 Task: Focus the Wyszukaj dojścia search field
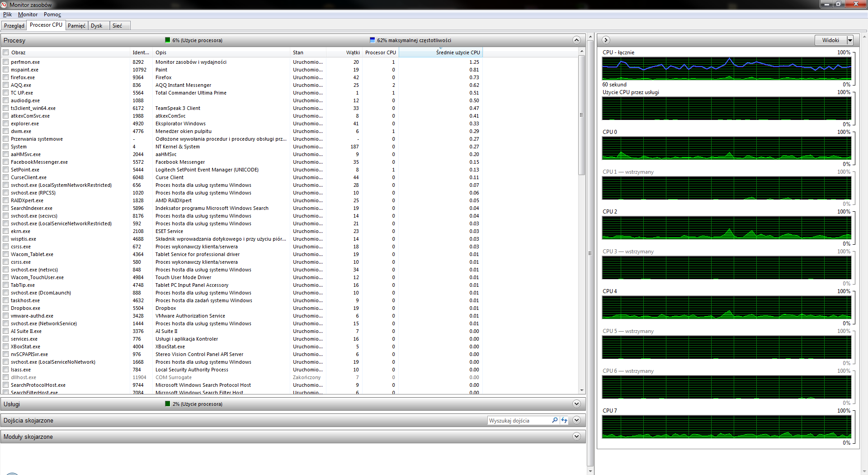519,420
